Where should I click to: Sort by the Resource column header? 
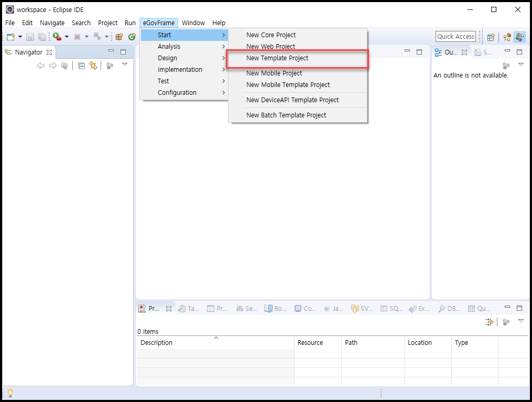tap(318, 343)
